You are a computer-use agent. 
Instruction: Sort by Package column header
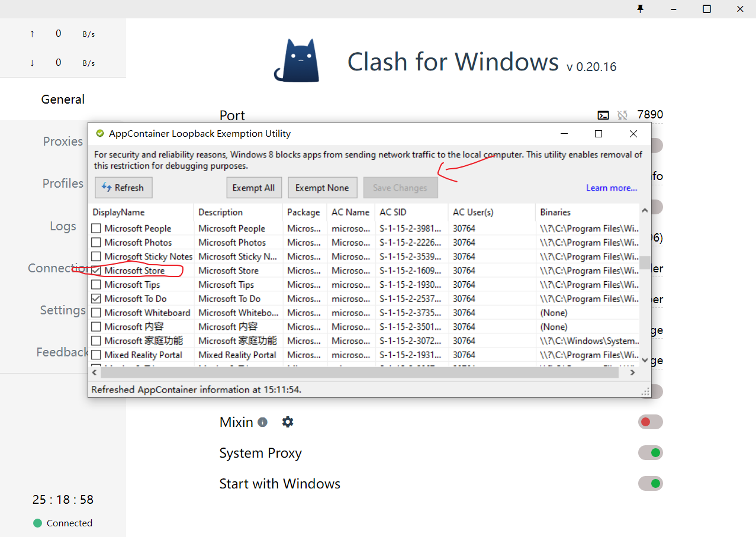tap(305, 212)
